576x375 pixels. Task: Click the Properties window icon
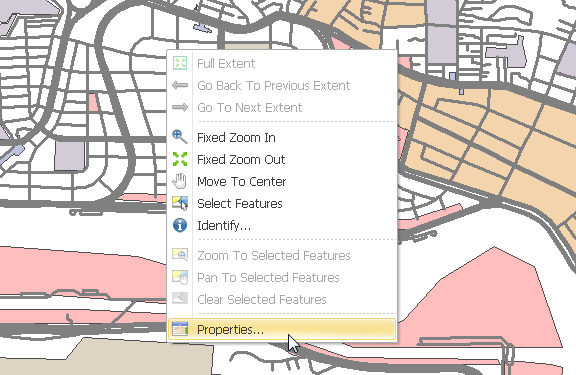[x=180, y=329]
